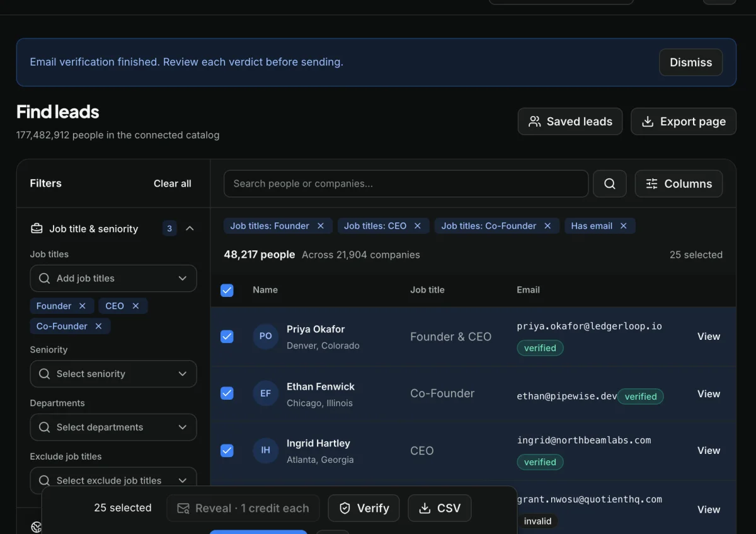The width and height of the screenshot is (756, 534).
Task: Click the '25 selected' text above the table
Action: click(696, 255)
